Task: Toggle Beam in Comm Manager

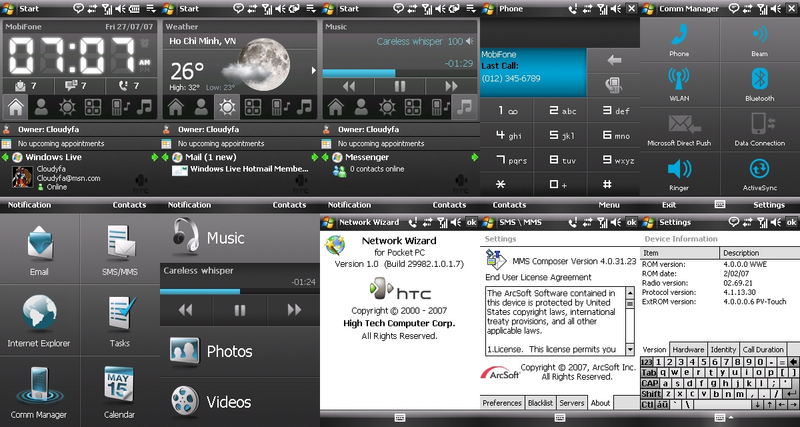Action: coord(760,40)
